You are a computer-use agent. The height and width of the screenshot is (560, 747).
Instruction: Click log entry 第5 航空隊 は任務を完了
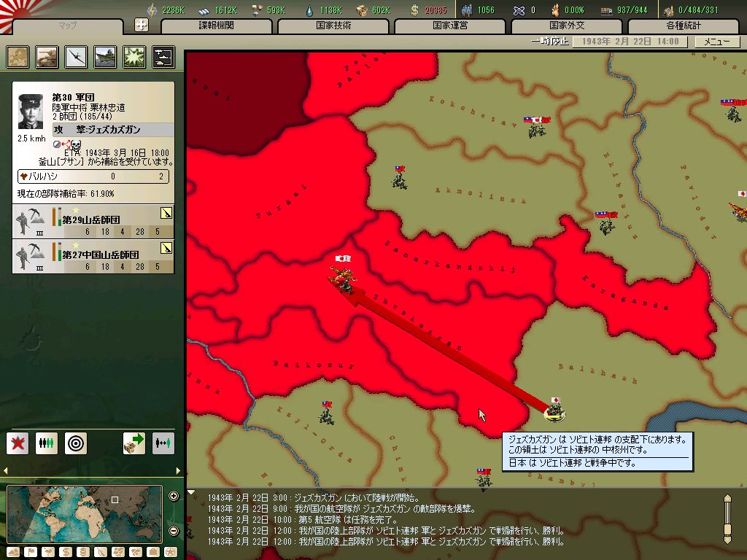pos(303,519)
